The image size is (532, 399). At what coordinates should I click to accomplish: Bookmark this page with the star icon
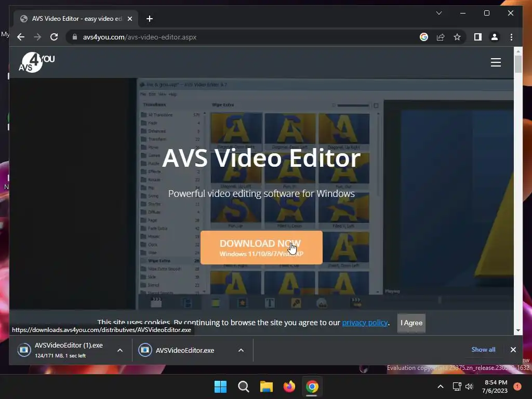[457, 37]
